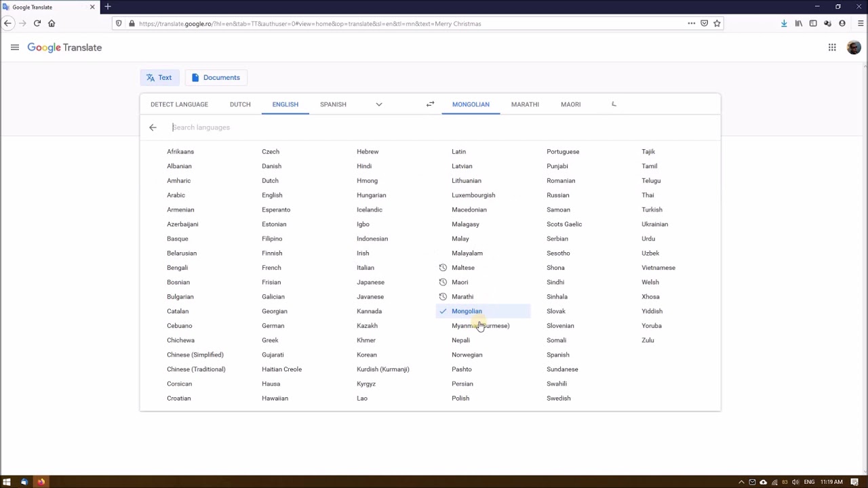The image size is (868, 488).
Task: Open the Google apps grid
Action: pyautogui.click(x=832, y=47)
